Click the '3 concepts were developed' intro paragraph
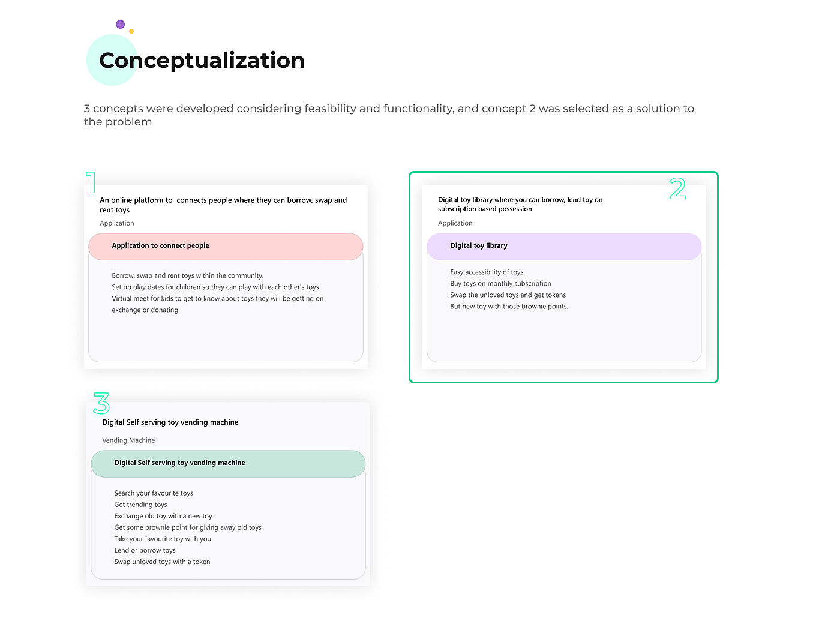The height and width of the screenshot is (636, 840). 389,115
